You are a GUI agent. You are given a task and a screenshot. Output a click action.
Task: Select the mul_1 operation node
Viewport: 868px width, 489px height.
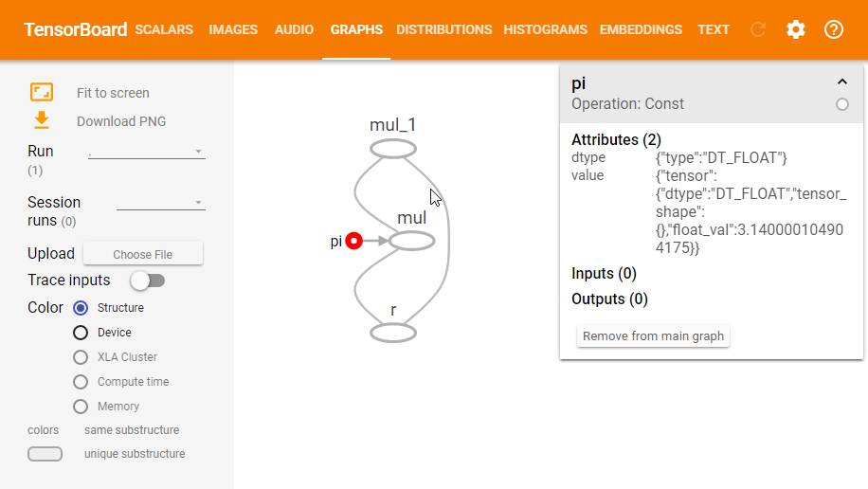(x=392, y=149)
